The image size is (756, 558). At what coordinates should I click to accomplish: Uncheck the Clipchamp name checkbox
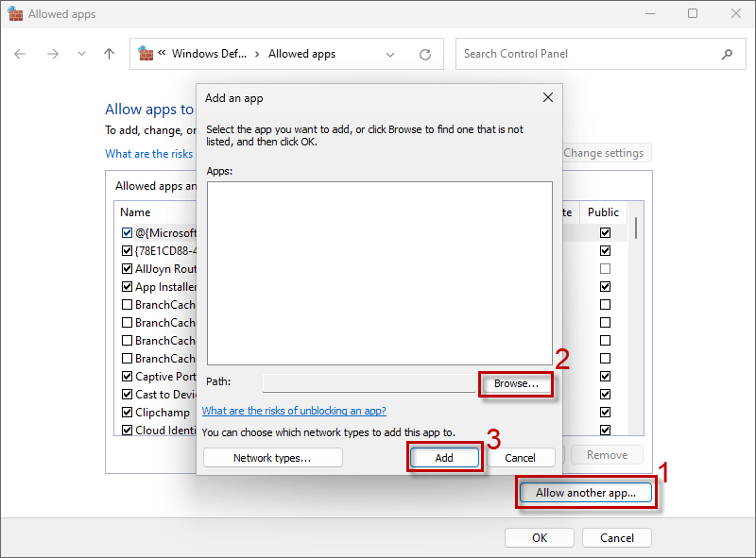click(127, 412)
